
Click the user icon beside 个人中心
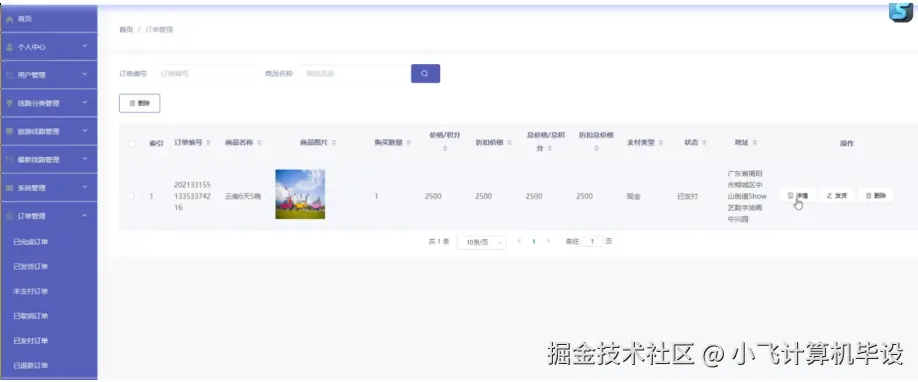pos(9,47)
